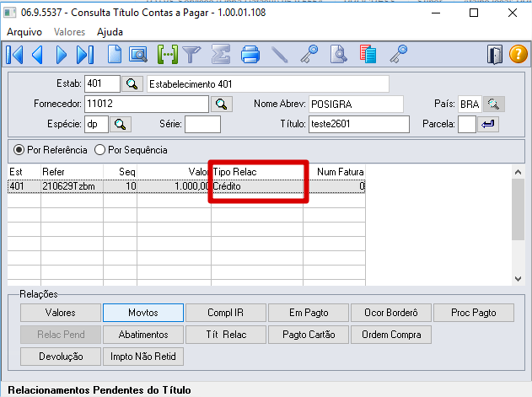This screenshot has width=532, height=397.
Task: Open the Arquivo menu
Action: (x=24, y=32)
